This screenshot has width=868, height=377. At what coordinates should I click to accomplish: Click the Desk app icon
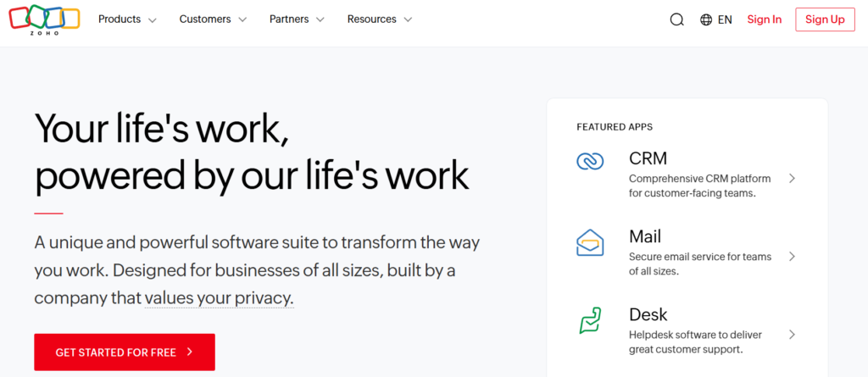click(590, 320)
